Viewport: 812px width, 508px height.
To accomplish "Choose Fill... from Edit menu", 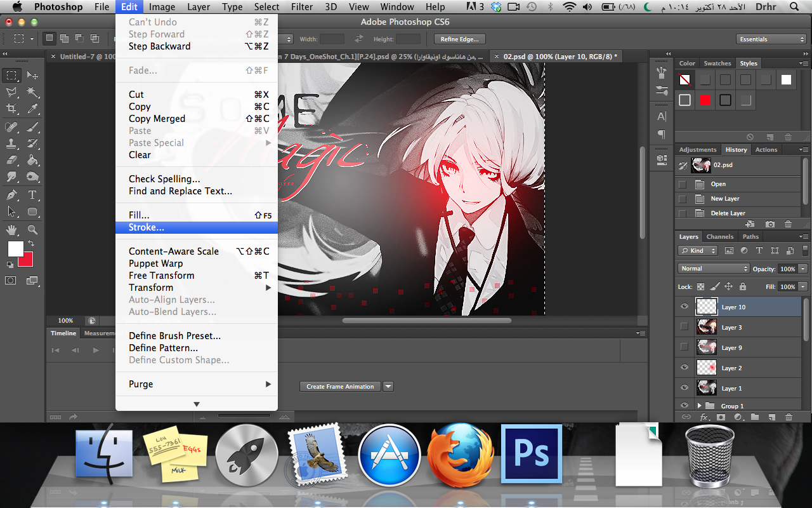I will [x=197, y=215].
